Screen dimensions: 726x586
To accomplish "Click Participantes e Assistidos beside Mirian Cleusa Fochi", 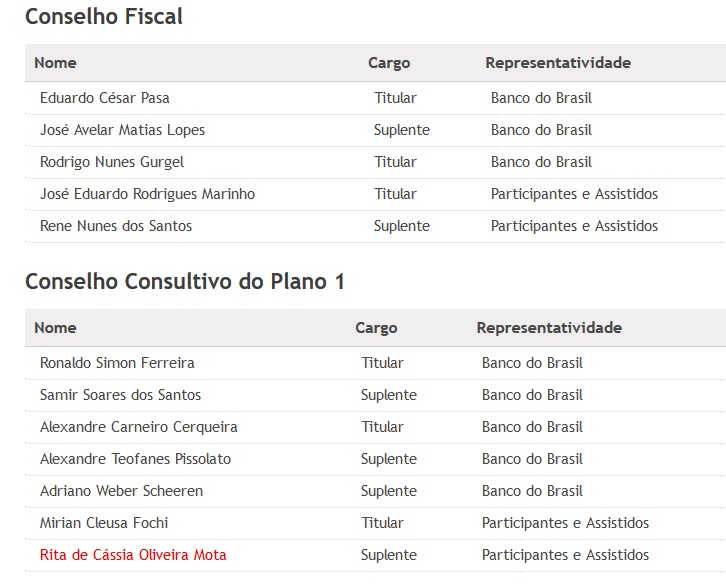I will [565, 523].
